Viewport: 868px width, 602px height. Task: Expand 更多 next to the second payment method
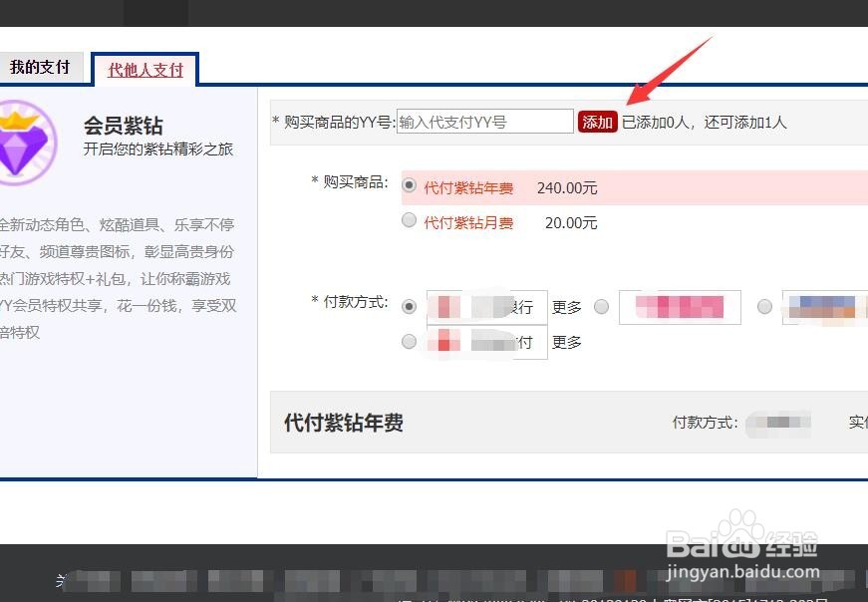566,341
